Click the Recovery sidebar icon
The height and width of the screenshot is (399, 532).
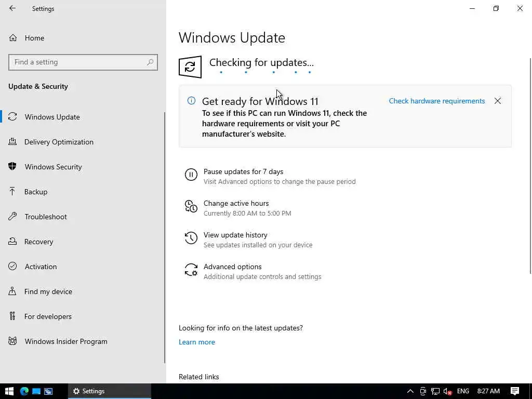point(12,242)
